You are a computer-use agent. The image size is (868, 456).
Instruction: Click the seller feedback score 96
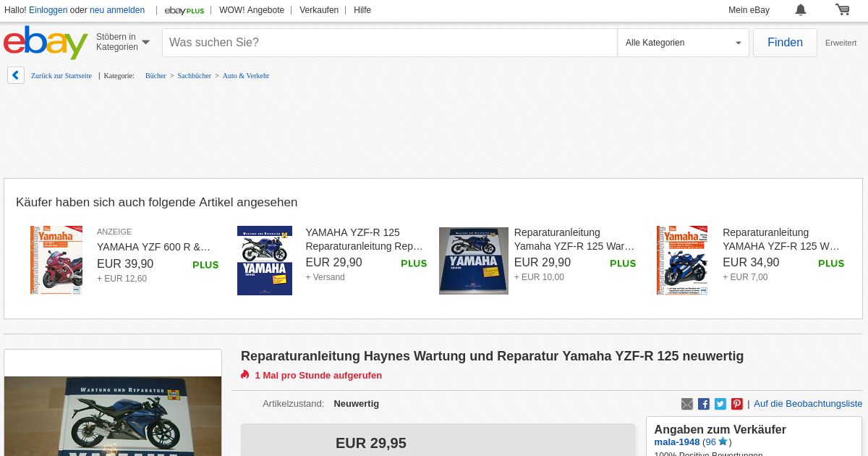[710, 442]
